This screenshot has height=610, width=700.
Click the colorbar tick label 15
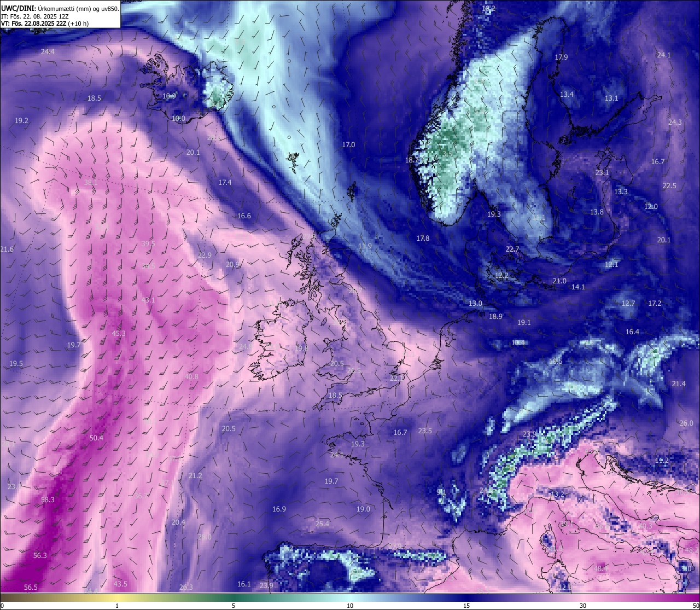[466, 606]
